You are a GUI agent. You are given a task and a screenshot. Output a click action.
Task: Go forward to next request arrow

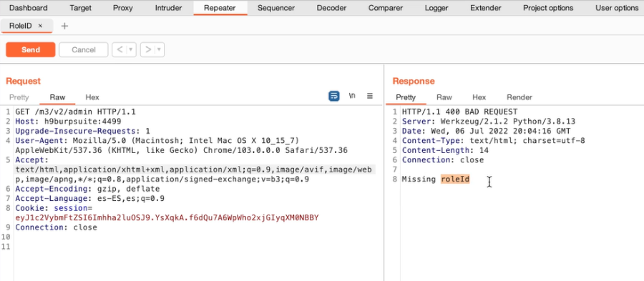coord(148,49)
